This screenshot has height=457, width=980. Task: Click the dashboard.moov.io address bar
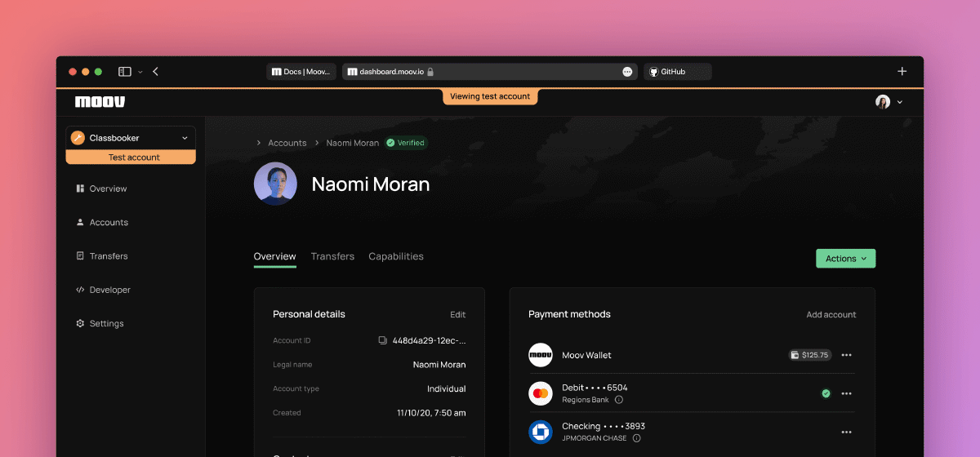click(x=489, y=72)
